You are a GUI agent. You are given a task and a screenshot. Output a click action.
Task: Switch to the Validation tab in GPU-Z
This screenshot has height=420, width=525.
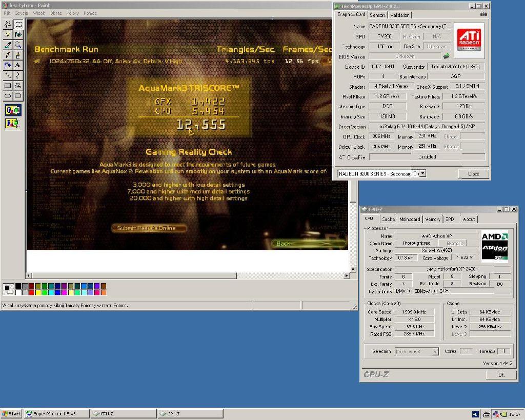pos(399,15)
